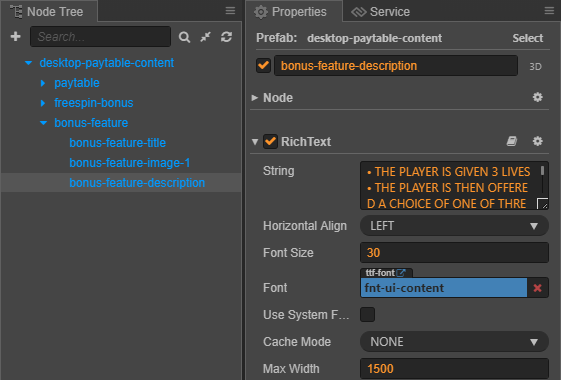The height and width of the screenshot is (380, 561).
Task: Select the bonus-feature-title node
Action: tap(117, 143)
